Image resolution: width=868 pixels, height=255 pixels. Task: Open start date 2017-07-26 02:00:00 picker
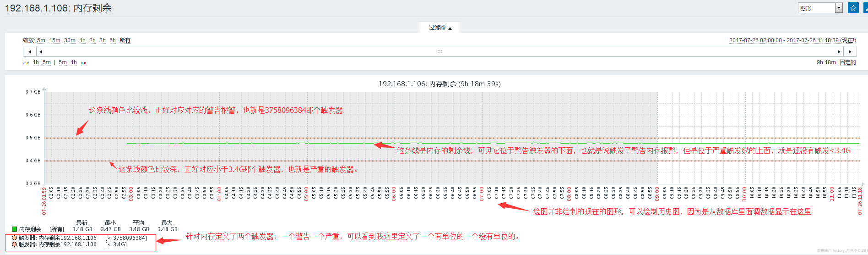tap(755, 40)
